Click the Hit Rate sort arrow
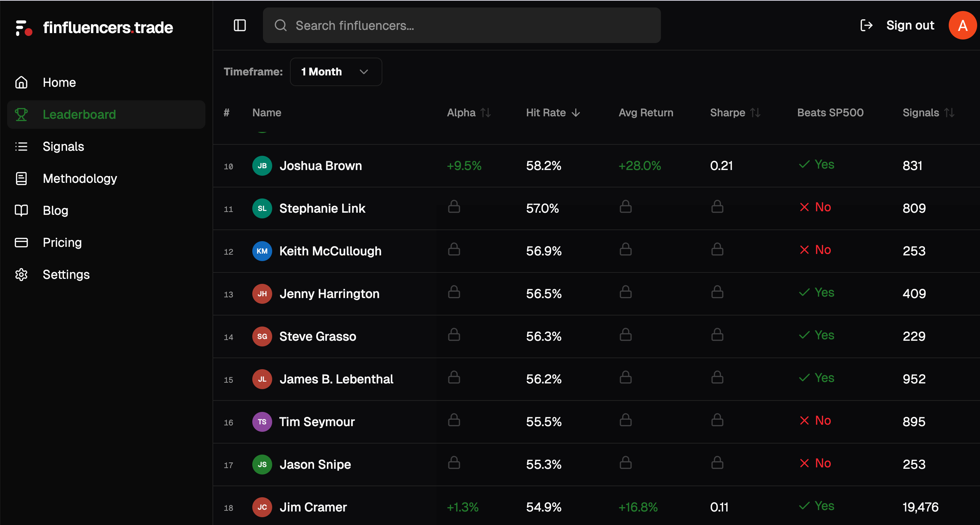The width and height of the screenshot is (980, 525). 575,112
